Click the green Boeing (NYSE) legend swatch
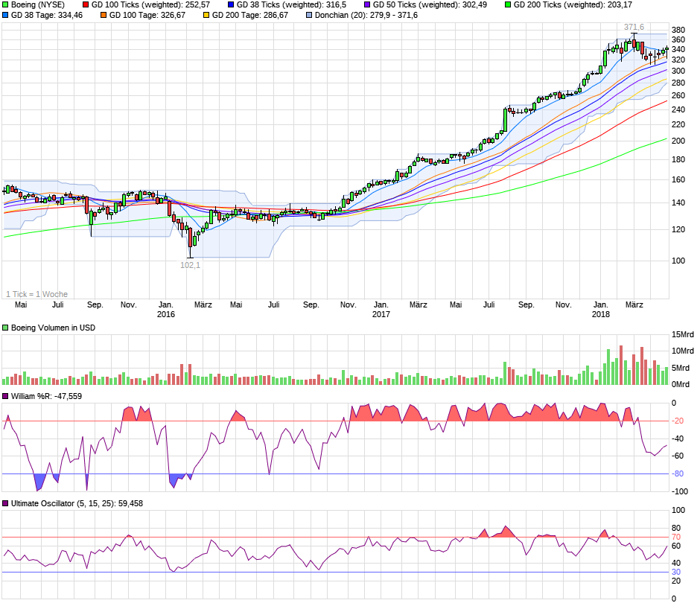The height and width of the screenshot is (606, 700). [x=5, y=5]
